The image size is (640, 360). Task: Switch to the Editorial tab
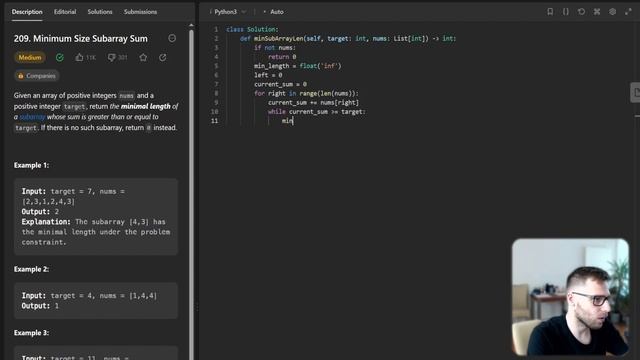tap(65, 12)
